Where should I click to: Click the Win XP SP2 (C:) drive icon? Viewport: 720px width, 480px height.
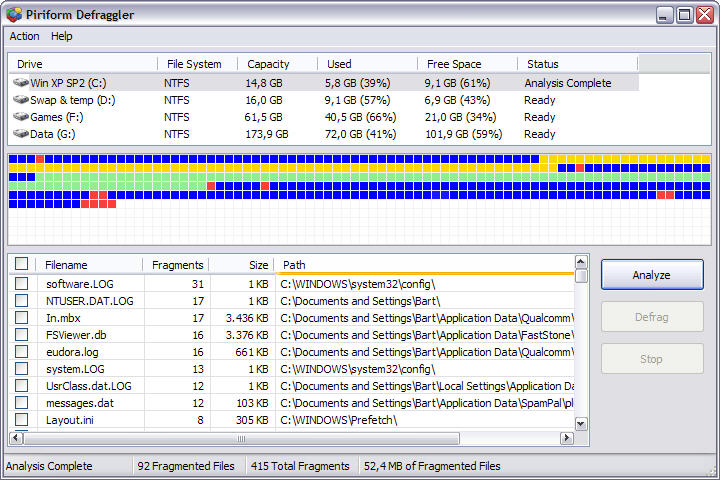coord(21,83)
